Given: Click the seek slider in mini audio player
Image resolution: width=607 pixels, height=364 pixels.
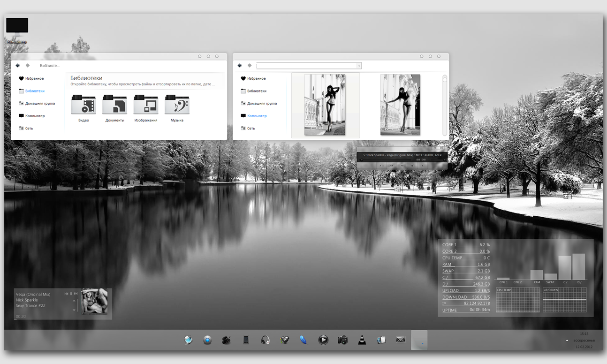Looking at the screenshot, I should pyautogui.click(x=385, y=160).
